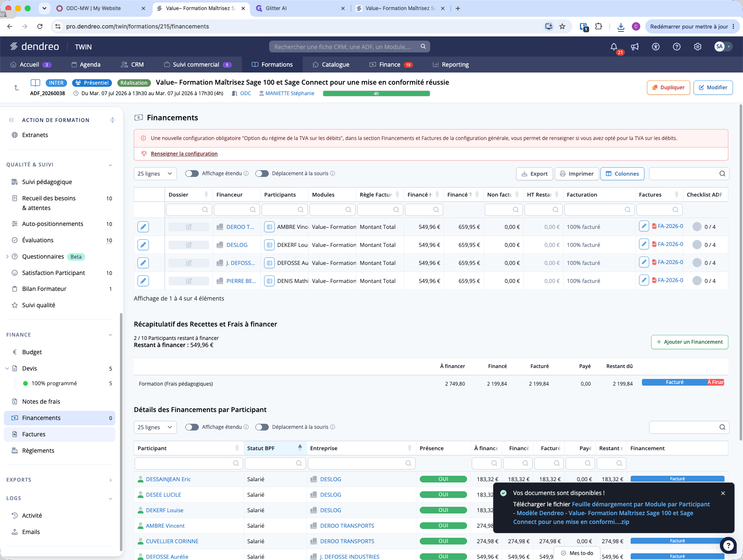Open the 25 lignes dropdown in participant details
743x560 pixels.
click(155, 427)
